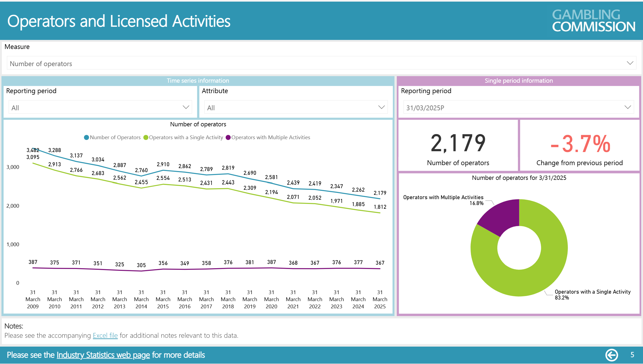Select the Time series information section header
The image size is (643, 364).
[x=198, y=81]
